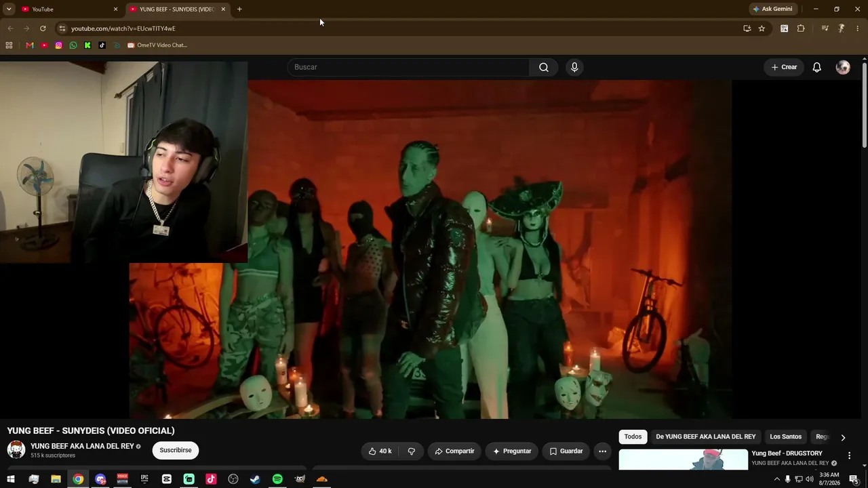This screenshot has height=488, width=868.
Task: Open the Chrome profile avatar in toolbar
Action: pos(841,28)
